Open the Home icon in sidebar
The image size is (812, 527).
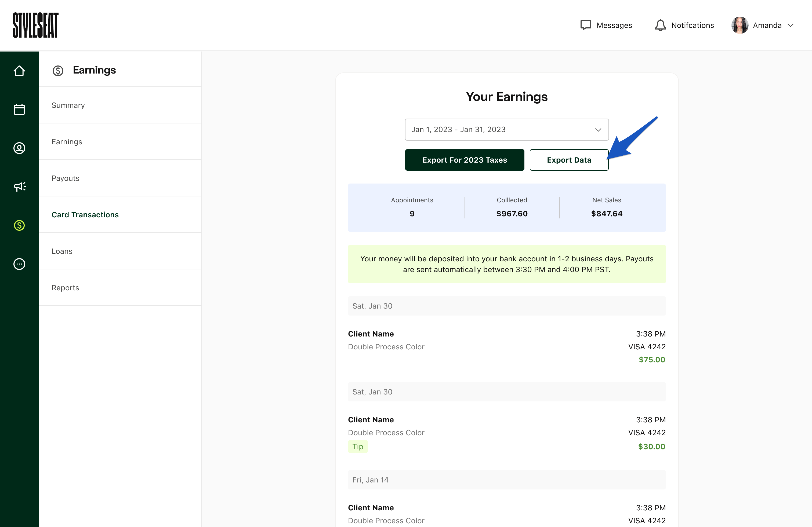(x=19, y=71)
